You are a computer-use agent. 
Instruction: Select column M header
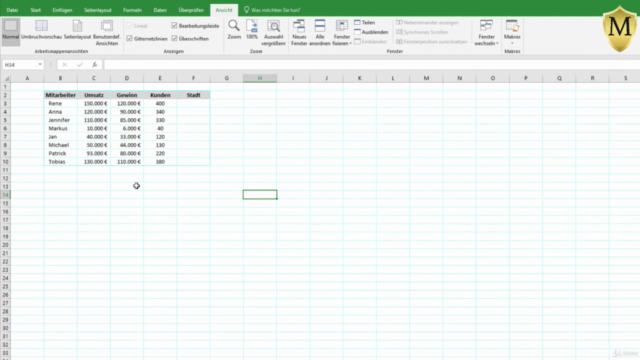426,78
